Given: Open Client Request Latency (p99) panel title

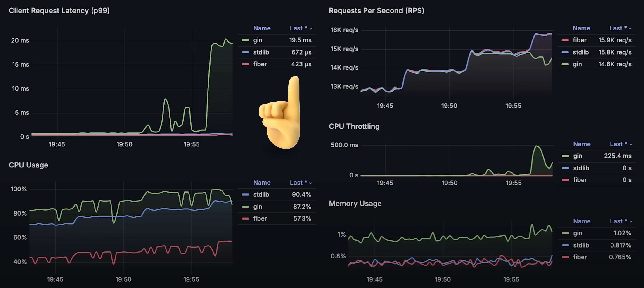Looking at the screenshot, I should pos(59,11).
